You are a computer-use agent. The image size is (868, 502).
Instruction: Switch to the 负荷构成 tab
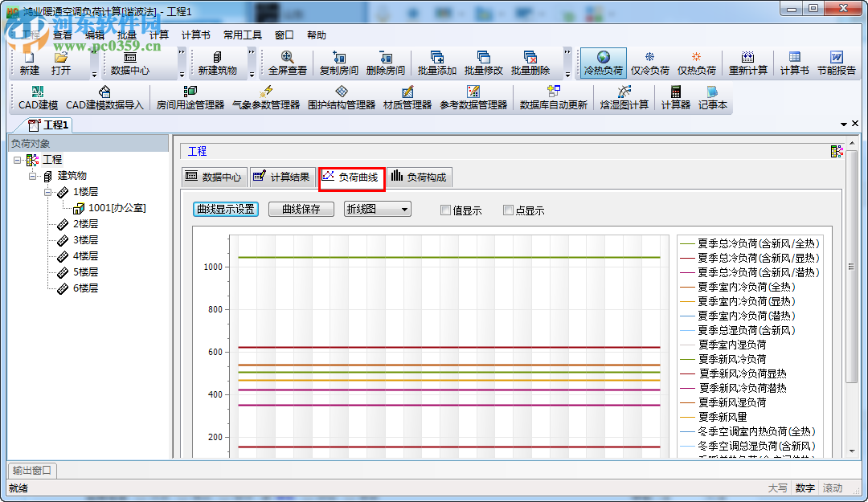click(x=418, y=177)
